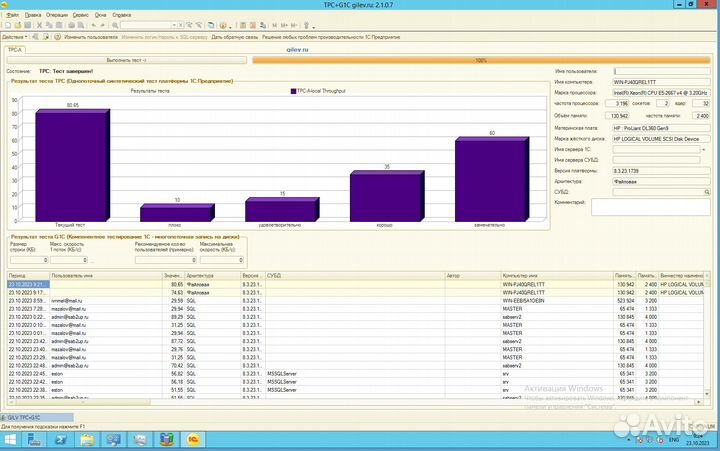Open the Windows Start button
Viewport: 720px width, 451px height.
[10, 440]
